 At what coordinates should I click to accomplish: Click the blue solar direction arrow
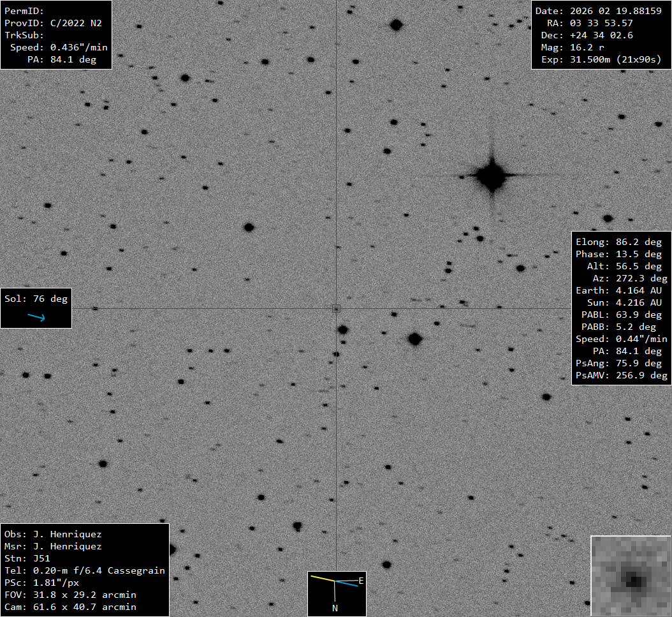(36, 316)
